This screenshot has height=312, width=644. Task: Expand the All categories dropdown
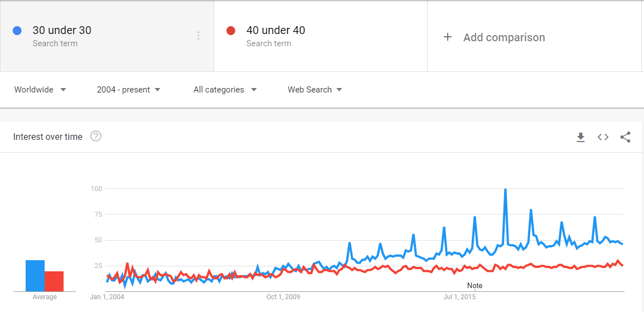(x=225, y=90)
